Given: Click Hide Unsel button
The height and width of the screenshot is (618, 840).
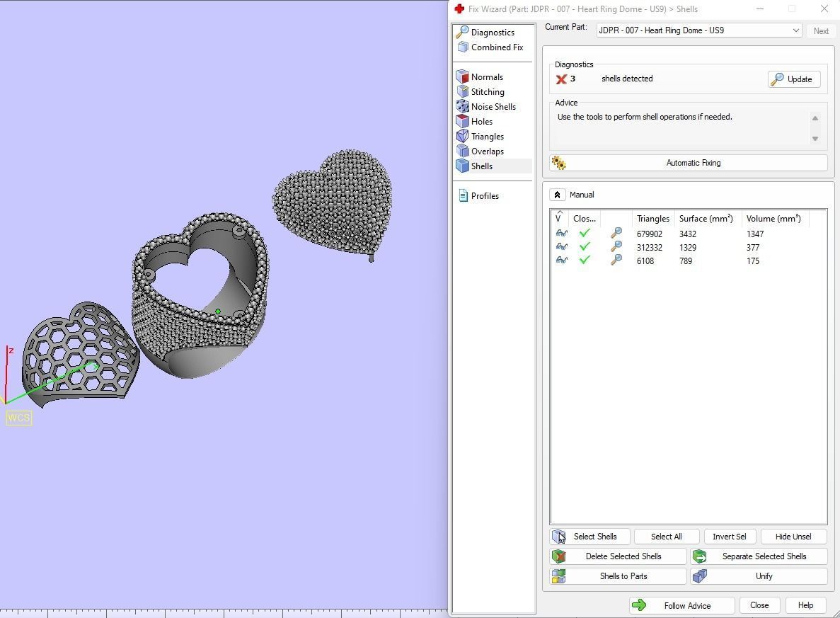Looking at the screenshot, I should pyautogui.click(x=793, y=537).
